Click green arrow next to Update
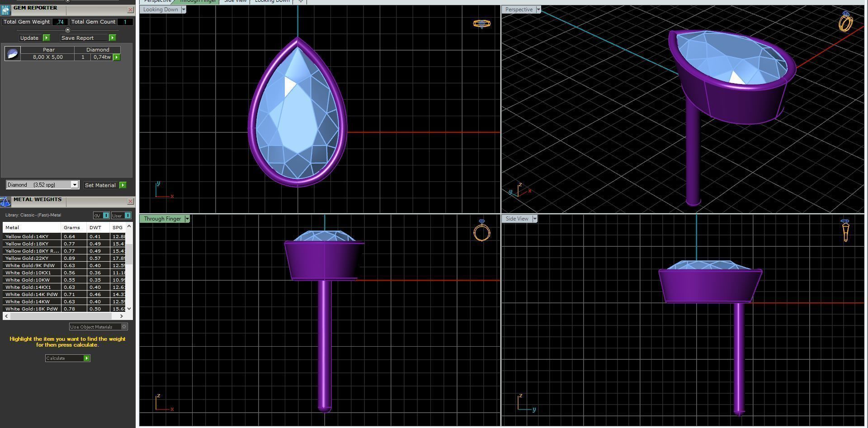 coord(46,38)
